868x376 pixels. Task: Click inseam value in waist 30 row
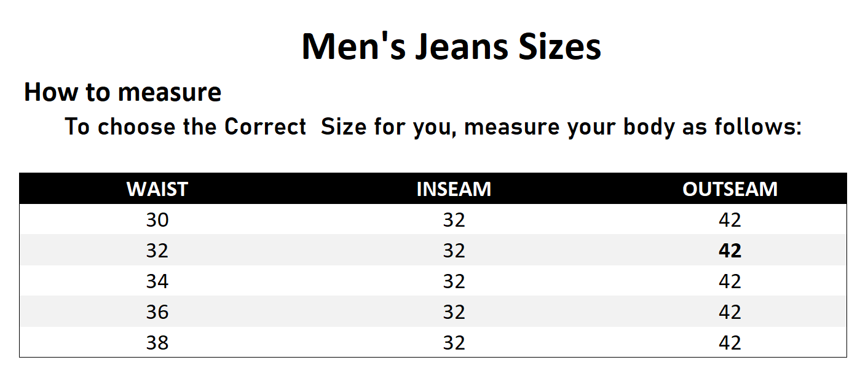pyautogui.click(x=454, y=220)
